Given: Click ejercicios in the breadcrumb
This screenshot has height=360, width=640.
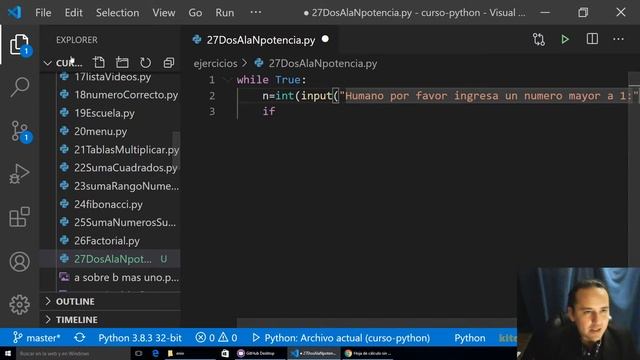Looking at the screenshot, I should pyautogui.click(x=215, y=63).
